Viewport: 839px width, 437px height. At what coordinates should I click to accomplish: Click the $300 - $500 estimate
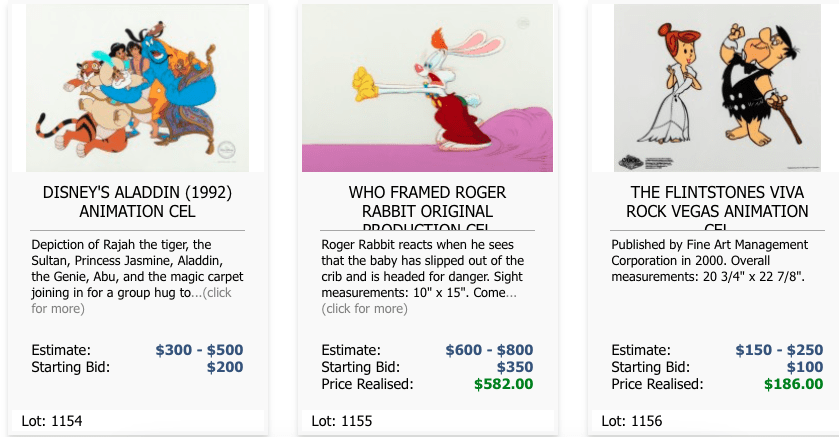pyautogui.click(x=199, y=350)
